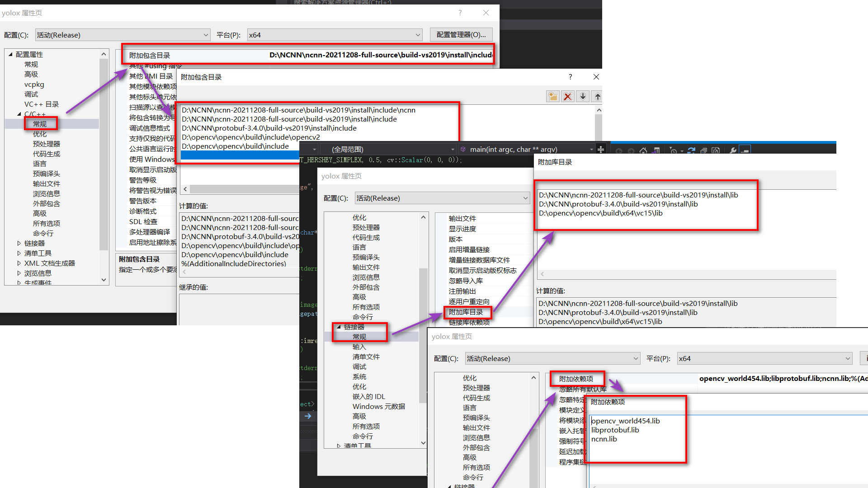Click the opencv_world454.lib line in dependencies box
868x488 pixels.
click(x=626, y=421)
